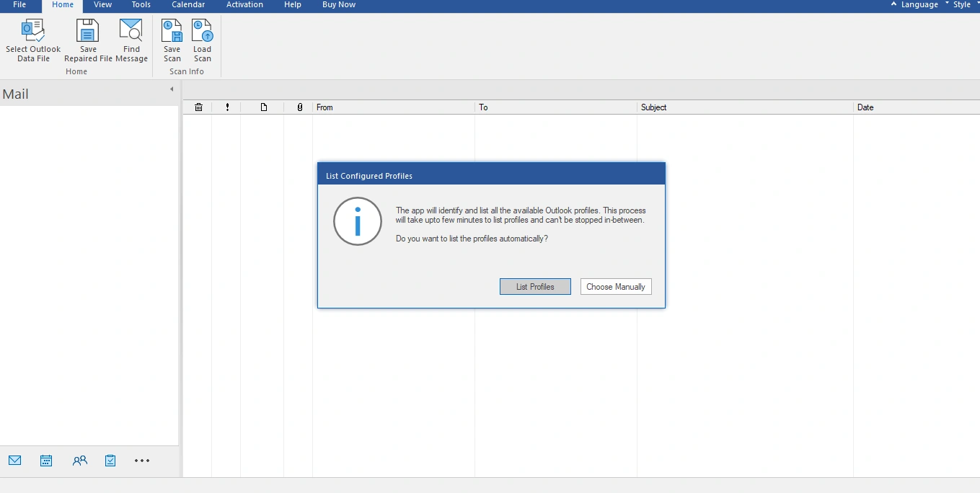Click the List Profiles button
The height and width of the screenshot is (493, 980).
(535, 287)
